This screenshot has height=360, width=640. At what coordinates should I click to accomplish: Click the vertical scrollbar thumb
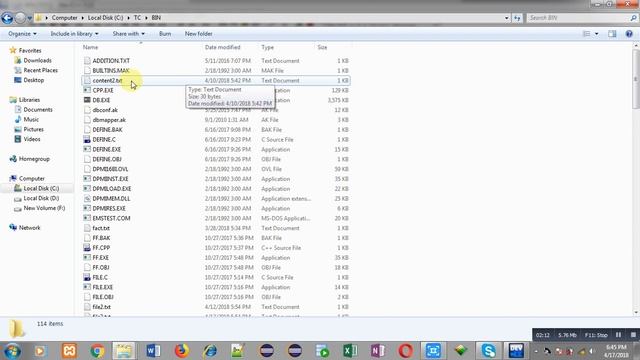tap(636, 78)
